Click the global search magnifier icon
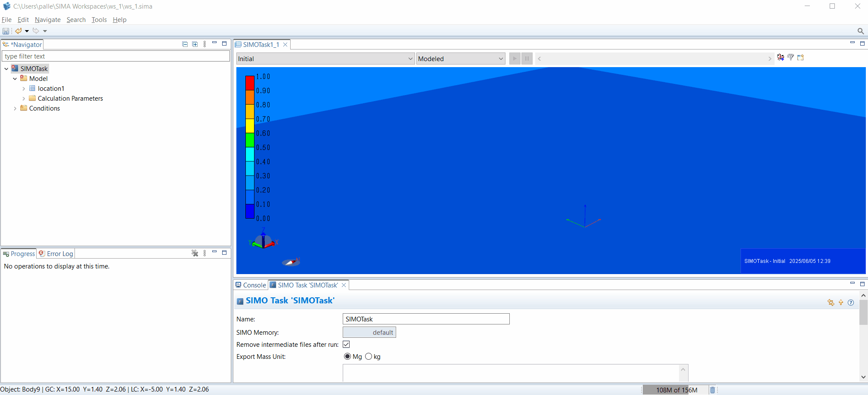 tap(861, 31)
